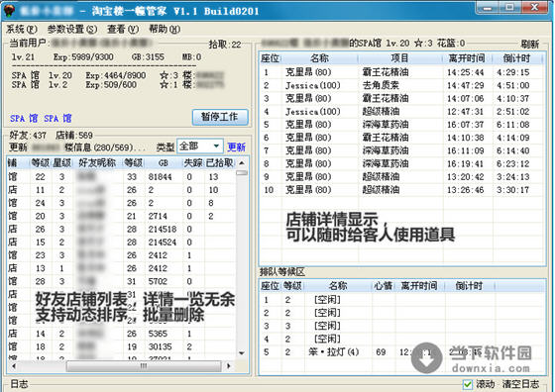Click the blue 更新 link
The width and height of the screenshot is (555, 392).
coord(236,147)
